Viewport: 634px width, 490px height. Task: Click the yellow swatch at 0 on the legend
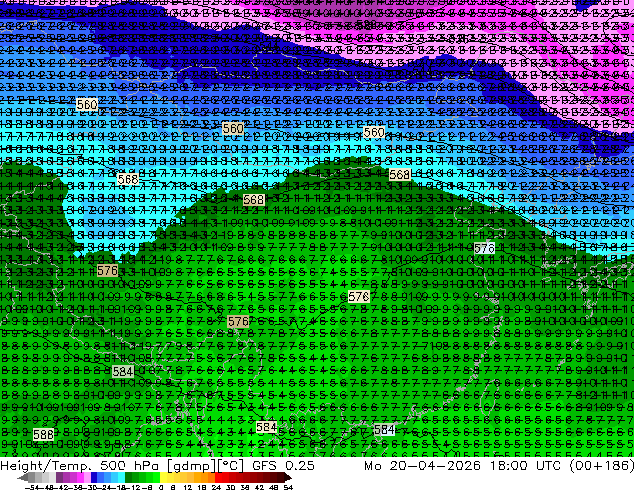click(163, 477)
